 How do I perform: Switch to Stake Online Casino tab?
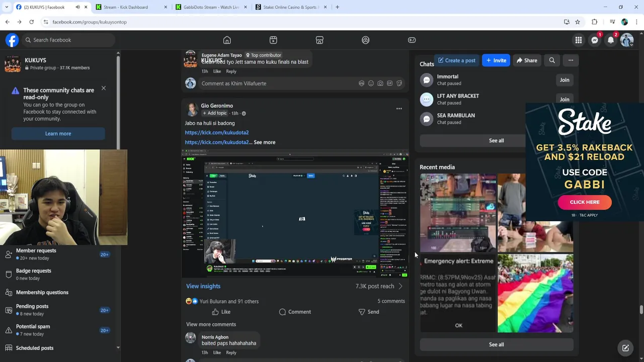[x=291, y=7]
